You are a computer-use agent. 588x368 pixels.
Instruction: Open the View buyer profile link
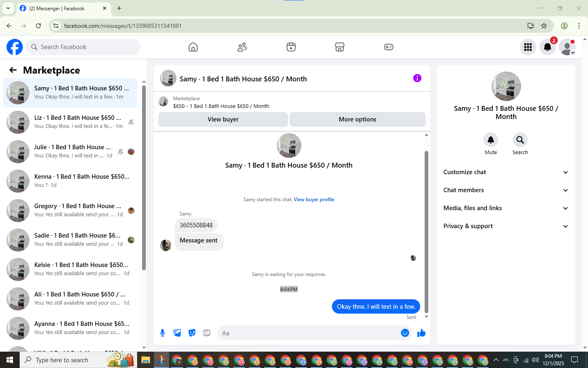[314, 200]
